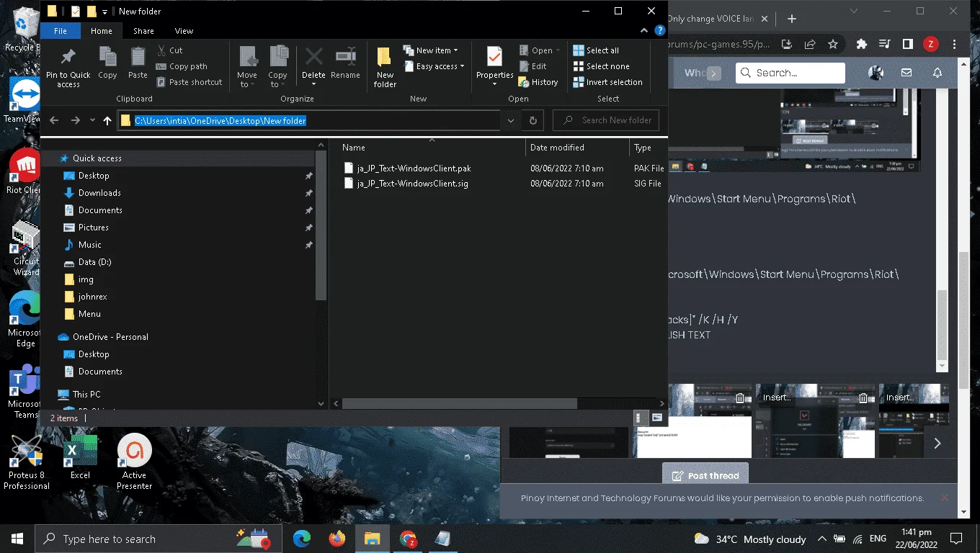The height and width of the screenshot is (553, 980).
Task: Open the File menu tab
Action: (61, 31)
